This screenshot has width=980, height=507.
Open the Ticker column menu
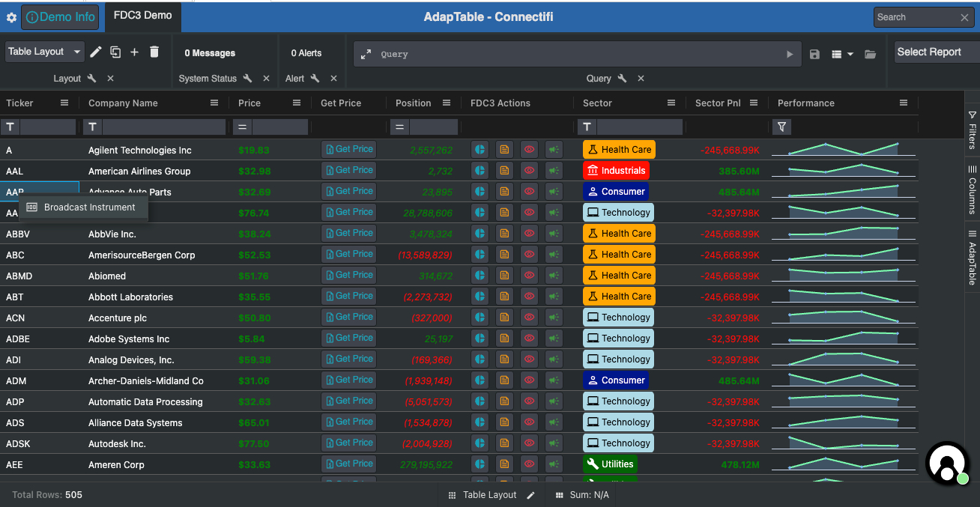tap(64, 103)
